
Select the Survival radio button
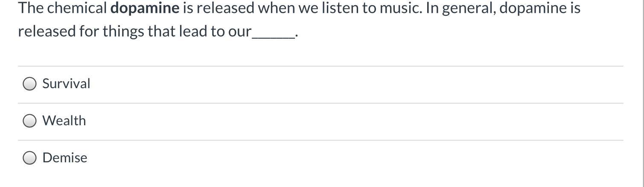(29, 84)
